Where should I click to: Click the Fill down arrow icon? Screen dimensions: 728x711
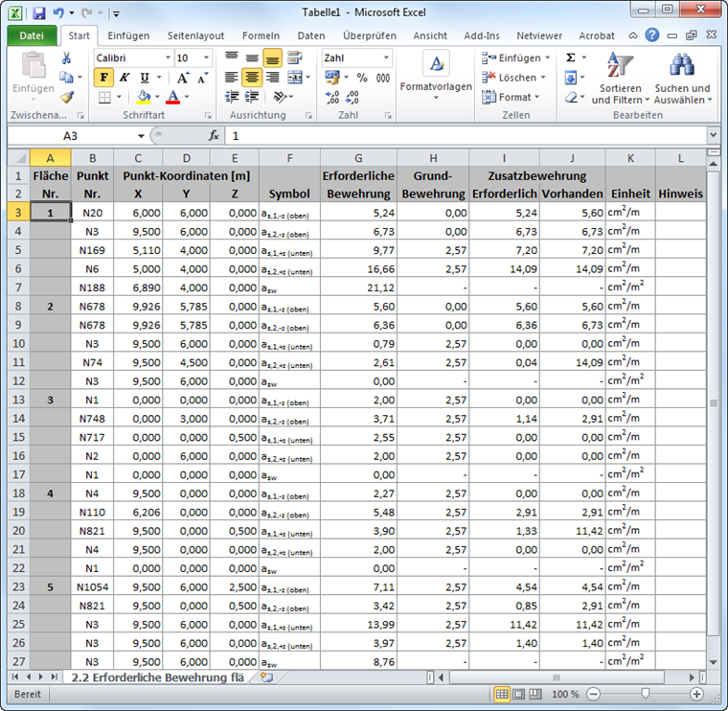pos(571,77)
